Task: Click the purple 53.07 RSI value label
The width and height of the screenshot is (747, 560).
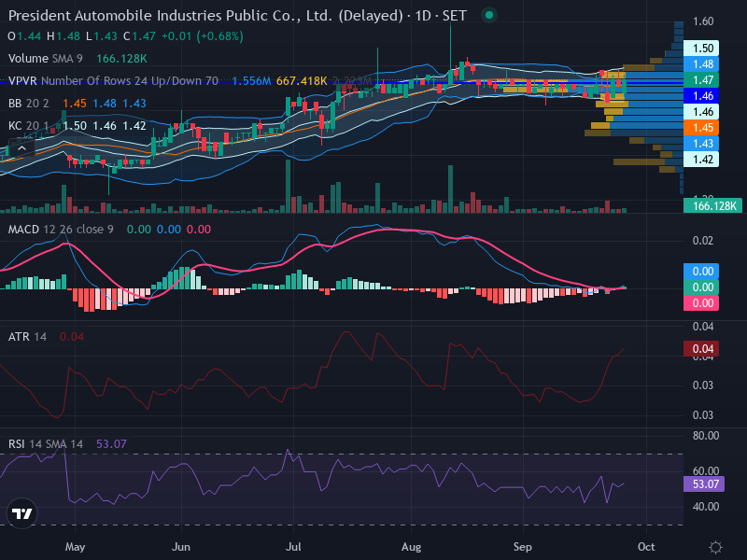Action: pos(704,484)
